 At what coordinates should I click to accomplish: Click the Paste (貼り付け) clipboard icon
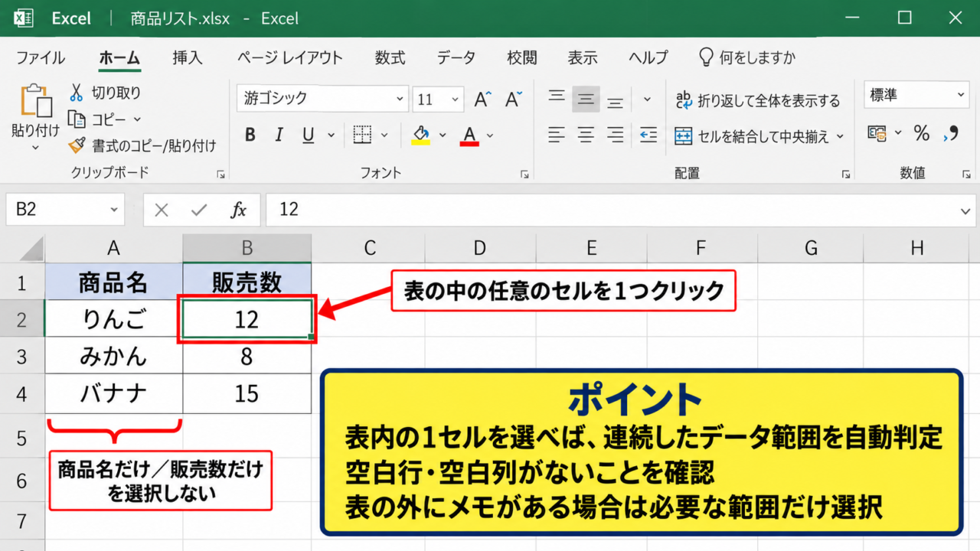[x=35, y=103]
